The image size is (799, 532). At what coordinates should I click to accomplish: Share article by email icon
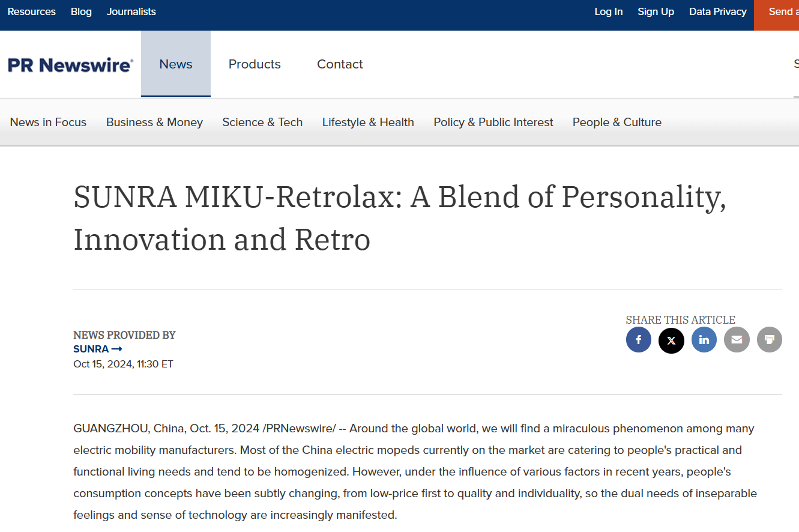click(x=737, y=340)
